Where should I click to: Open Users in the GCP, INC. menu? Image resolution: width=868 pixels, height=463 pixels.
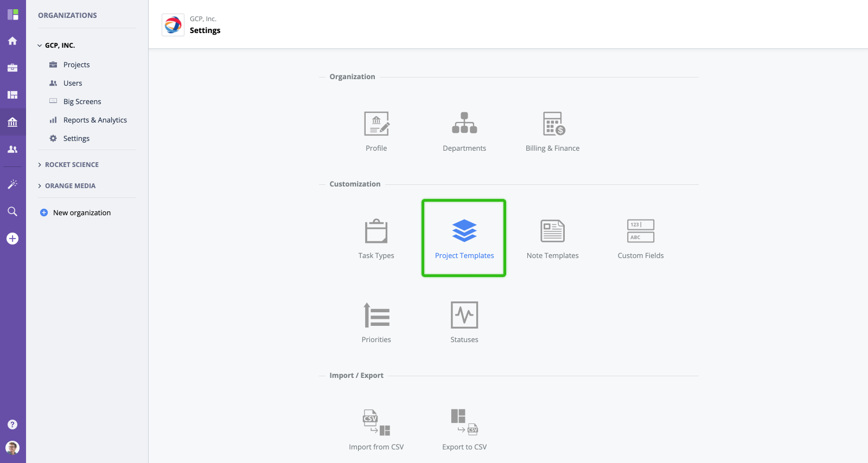pos(73,83)
